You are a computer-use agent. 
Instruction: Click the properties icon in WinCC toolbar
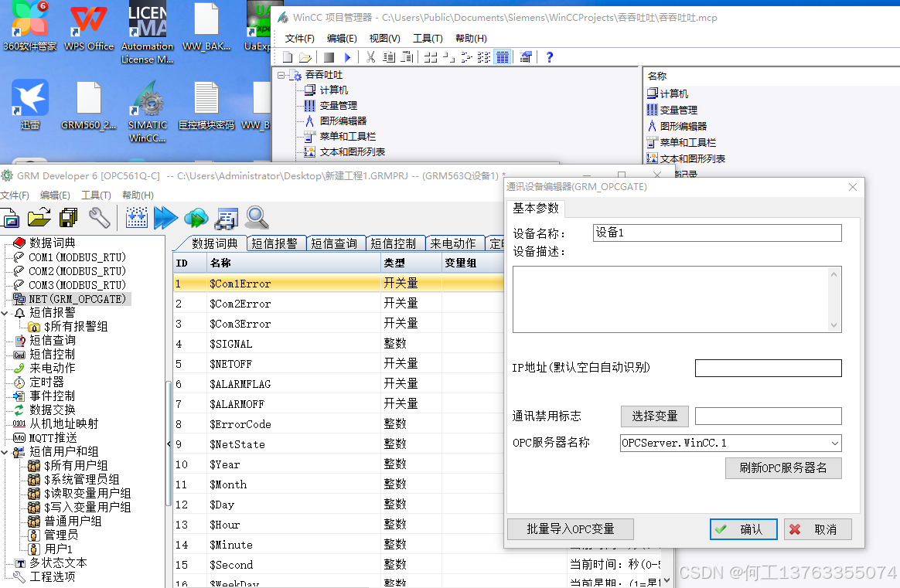[525, 57]
